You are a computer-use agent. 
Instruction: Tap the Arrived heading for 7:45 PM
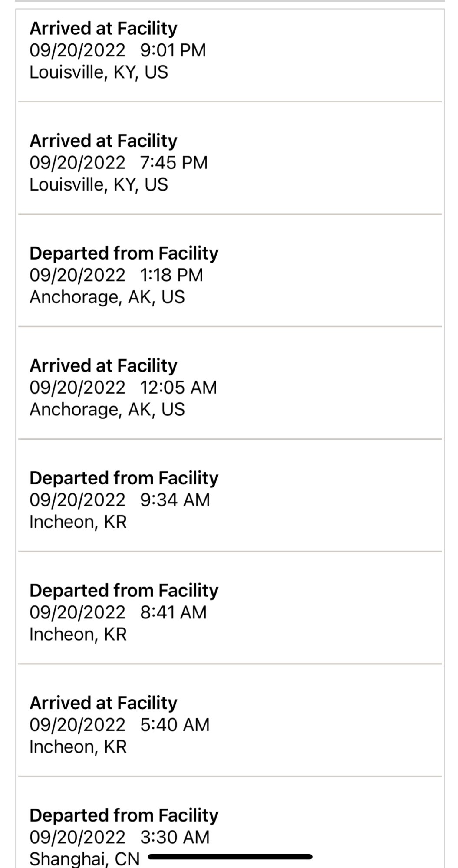(103, 141)
